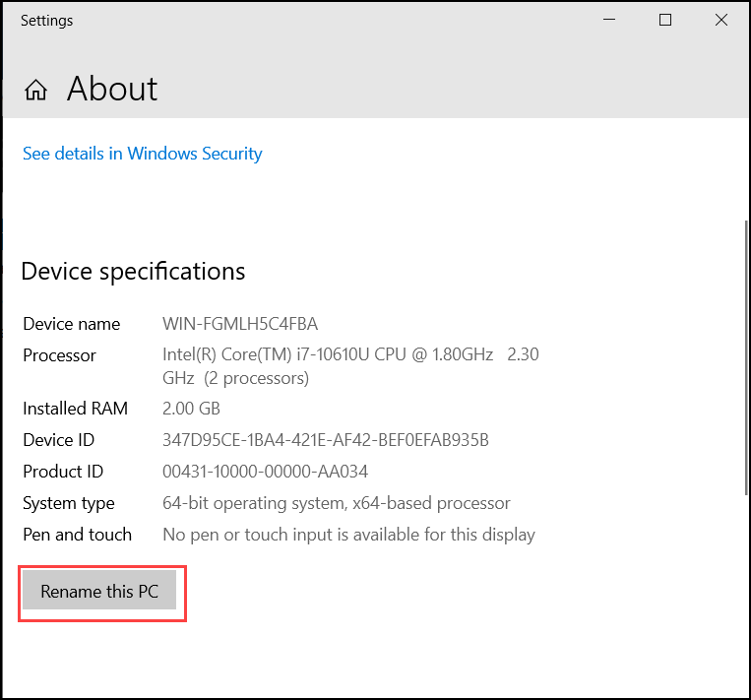
Task: Click the Device name label
Action: 72,324
